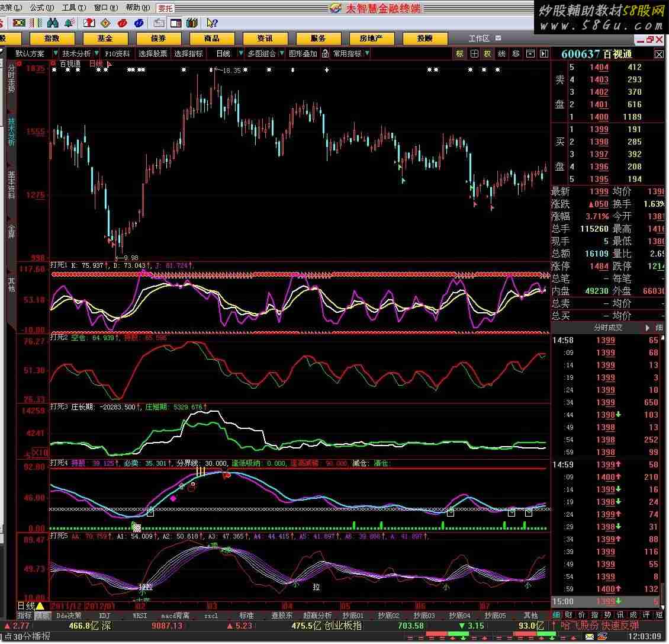Click the 债券 yellow category button
The image size is (669, 644).
158,39
